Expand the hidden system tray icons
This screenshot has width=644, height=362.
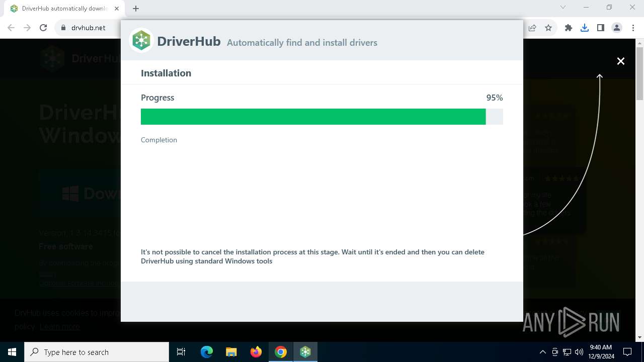(542, 352)
